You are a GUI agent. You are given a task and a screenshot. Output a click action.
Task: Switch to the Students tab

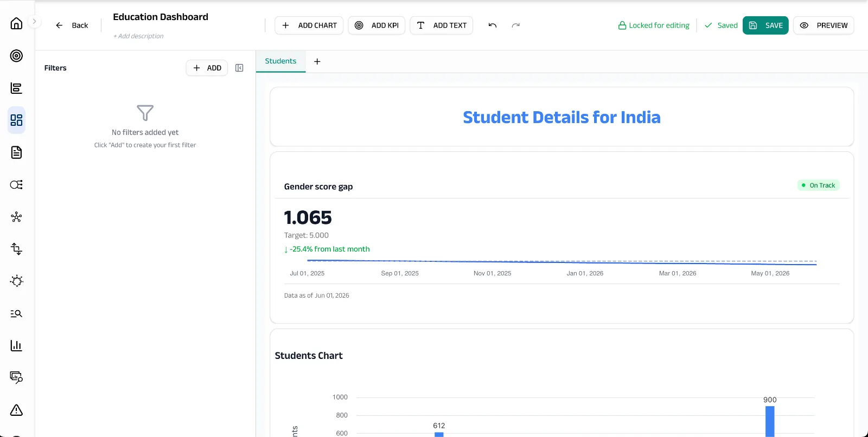[x=280, y=61]
